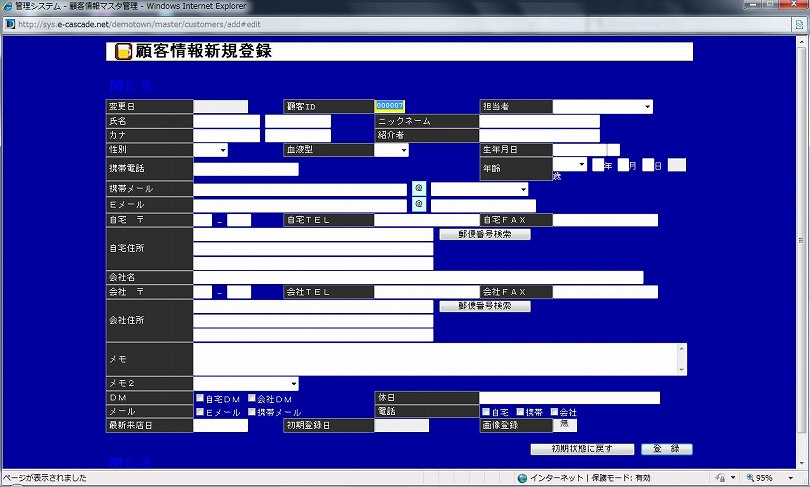Click the ニックネーム input field
This screenshot has width=810, height=487.
[539, 121]
